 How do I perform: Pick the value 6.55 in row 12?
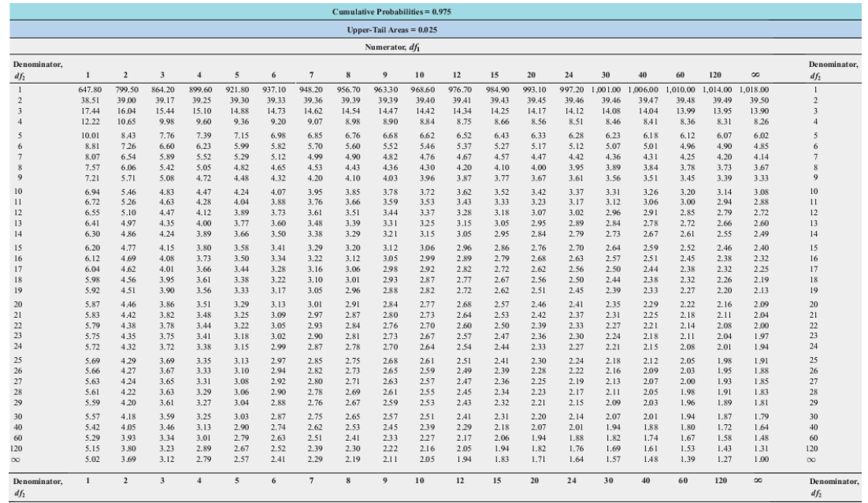click(92, 213)
